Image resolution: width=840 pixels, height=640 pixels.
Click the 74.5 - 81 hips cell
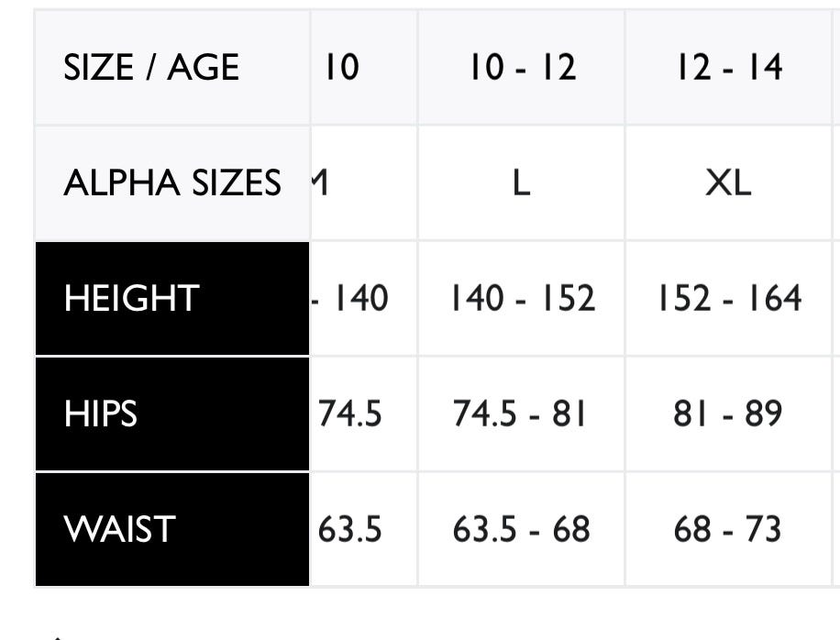point(522,414)
